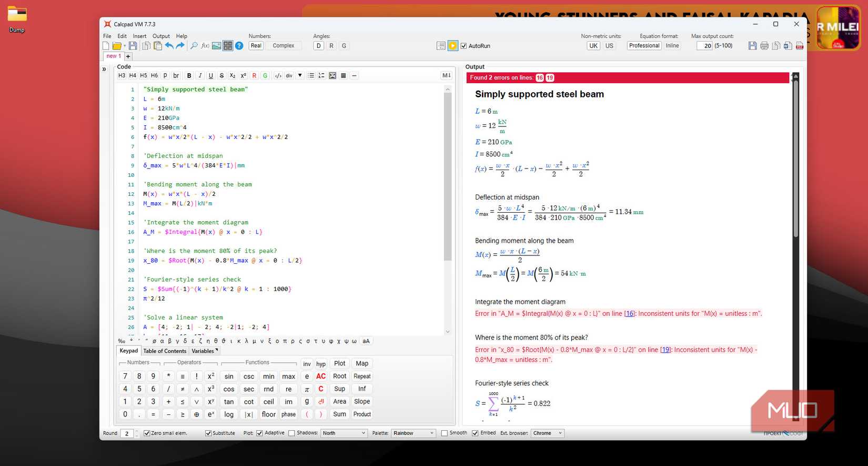
Task: Expand the div formatting dropdown arrow
Action: [300, 76]
